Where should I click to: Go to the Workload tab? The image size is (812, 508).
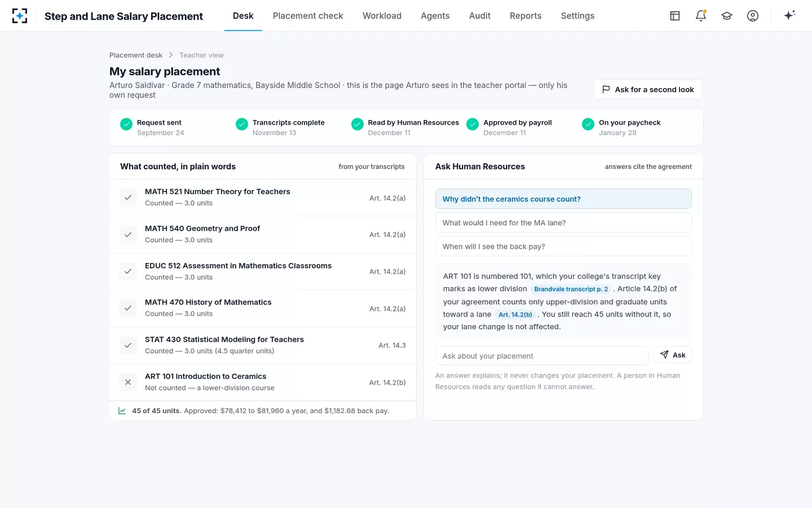pos(382,16)
